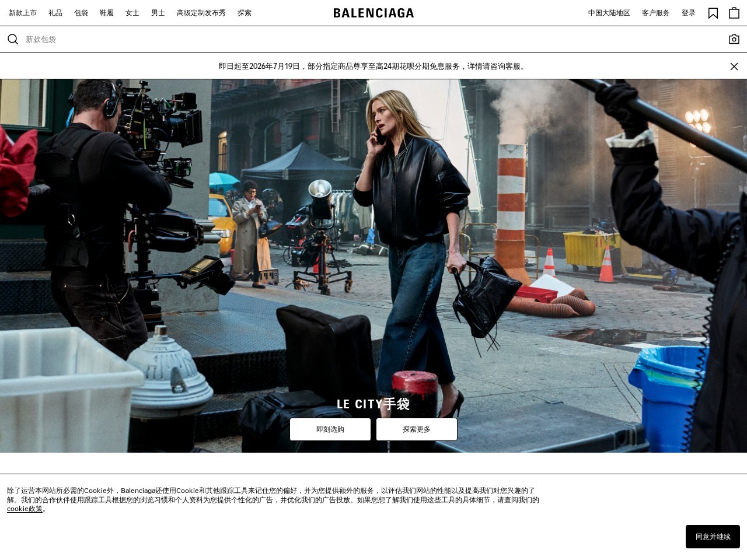Screen dimensions: 747x560
Task: Click the installment promotion announcement text
Action: click(373, 66)
